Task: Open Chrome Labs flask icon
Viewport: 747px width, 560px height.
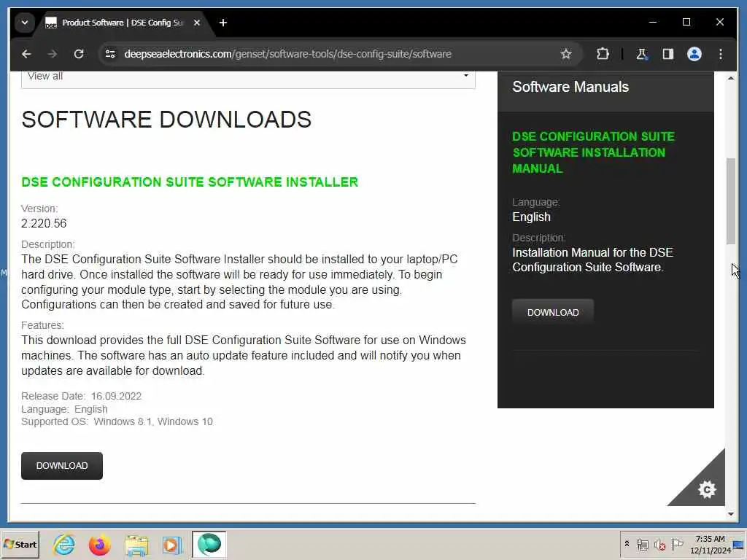Action: (x=642, y=54)
